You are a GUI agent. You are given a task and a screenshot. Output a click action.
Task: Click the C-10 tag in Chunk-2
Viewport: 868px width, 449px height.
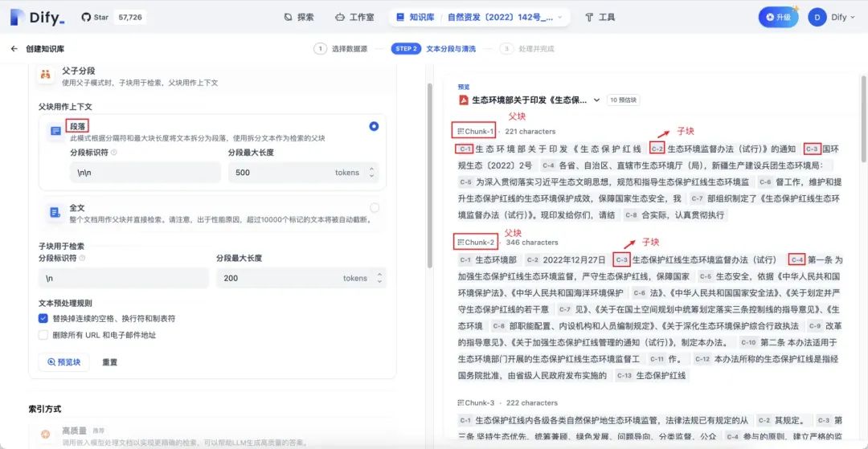pos(748,342)
